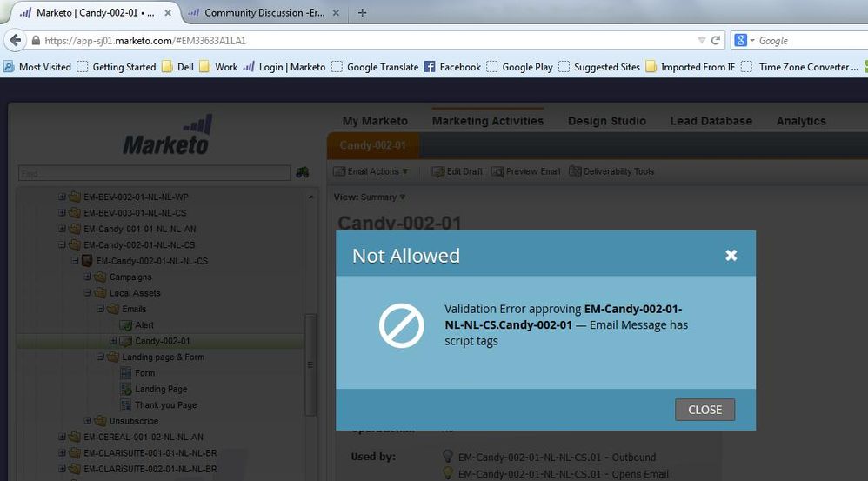Close the Not Allowed dialog with CLOSE button
Screen dimensions: 868x481
point(704,410)
